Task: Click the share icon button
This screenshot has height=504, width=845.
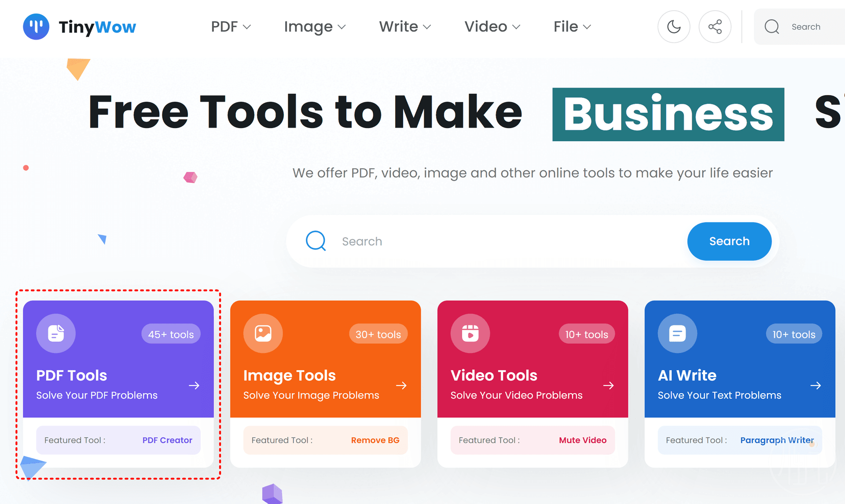Action: coord(715,27)
